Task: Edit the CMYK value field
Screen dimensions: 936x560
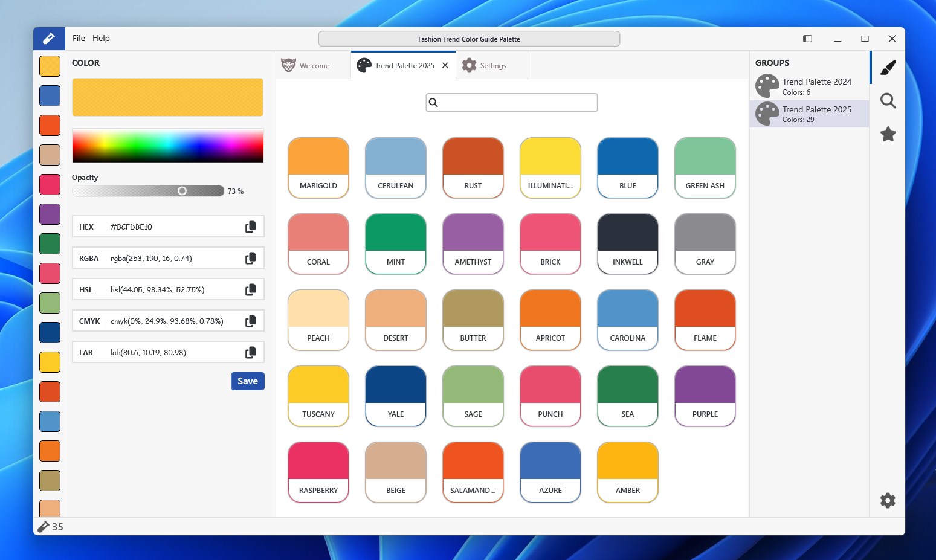Action: click(168, 321)
